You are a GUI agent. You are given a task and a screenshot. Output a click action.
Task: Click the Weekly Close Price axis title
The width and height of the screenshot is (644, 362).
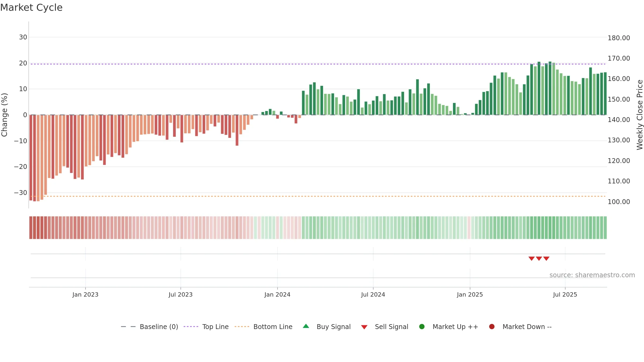click(640, 115)
